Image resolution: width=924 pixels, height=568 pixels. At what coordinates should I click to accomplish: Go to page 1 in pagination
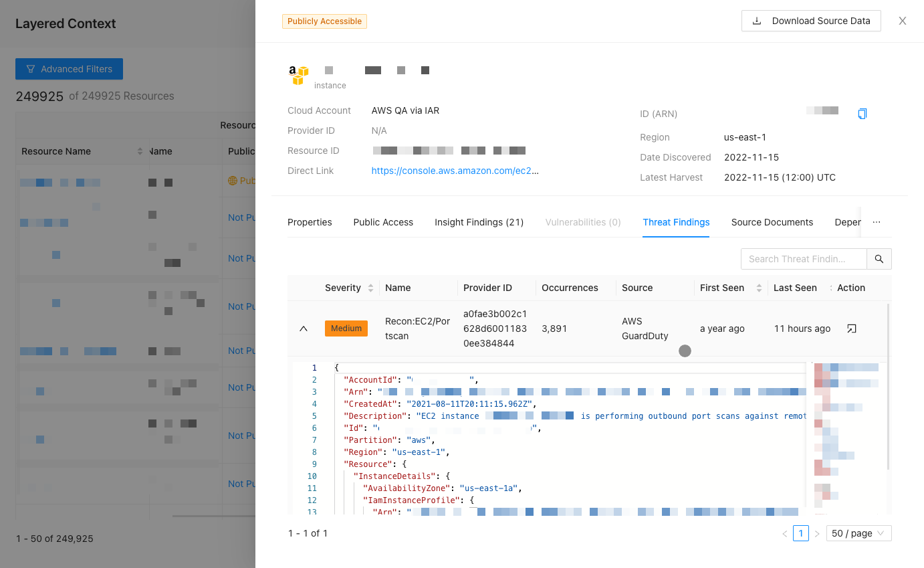(800, 533)
